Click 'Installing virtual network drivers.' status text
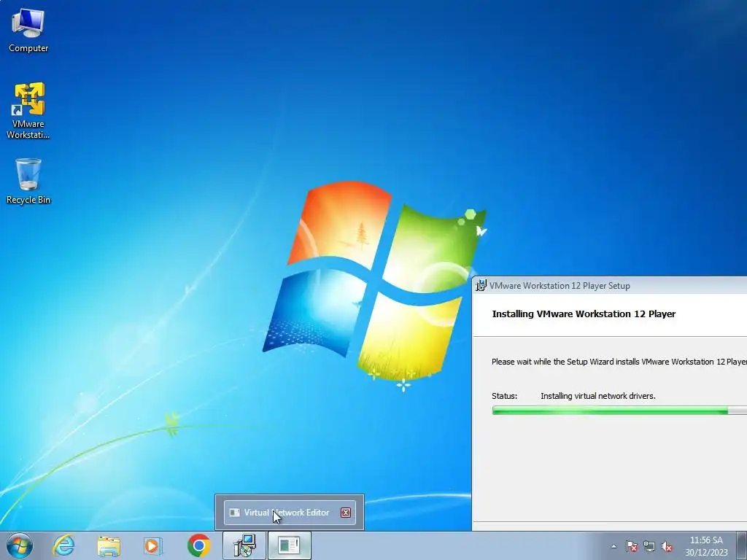The image size is (747, 560). (598, 396)
